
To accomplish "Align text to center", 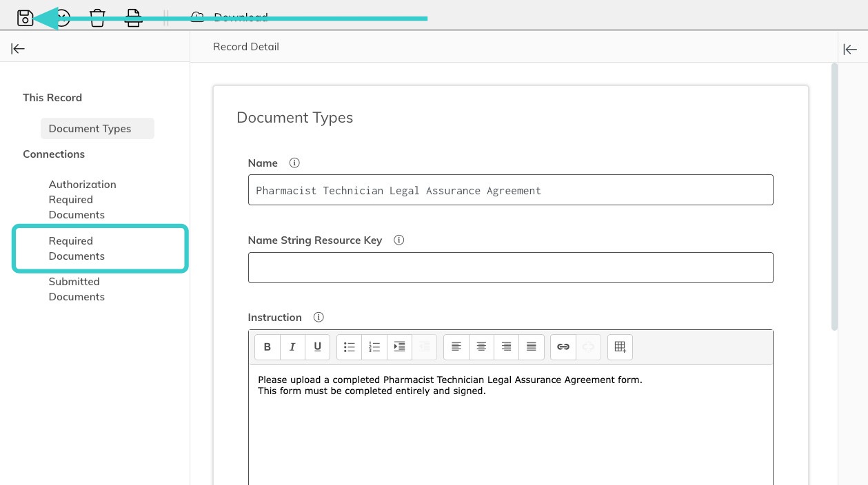I will coord(481,347).
